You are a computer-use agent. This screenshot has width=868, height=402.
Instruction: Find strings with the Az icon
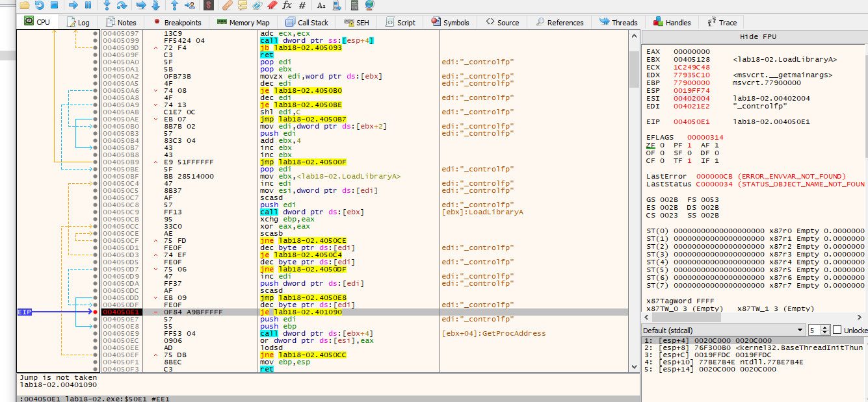[x=321, y=5]
